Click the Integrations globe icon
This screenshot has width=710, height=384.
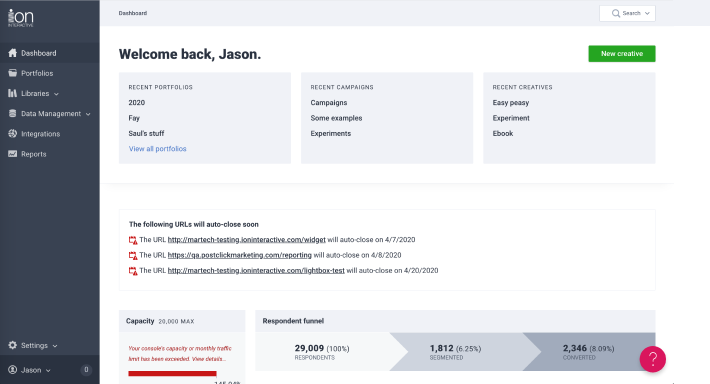[x=13, y=134]
